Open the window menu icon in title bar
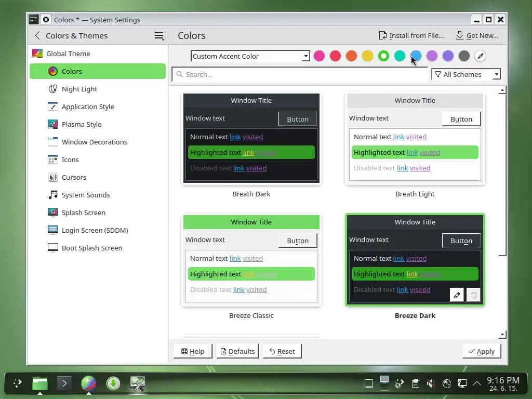Screen dimensions: 532x399 [x=33, y=20]
